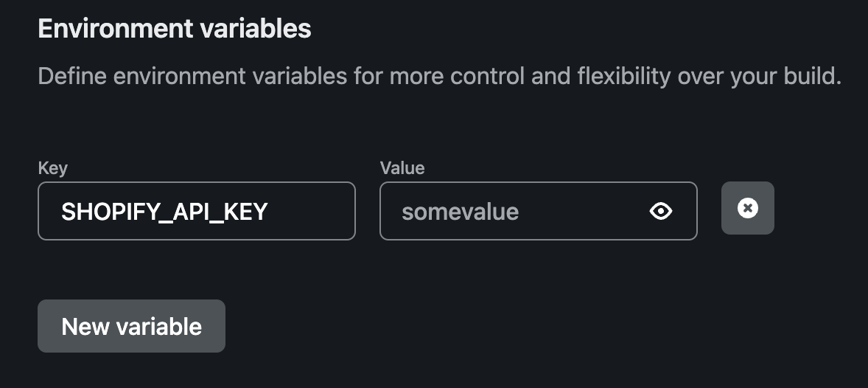The image size is (868, 388).
Task: Reveal the hidden value with the eye icon
Action: click(x=661, y=211)
